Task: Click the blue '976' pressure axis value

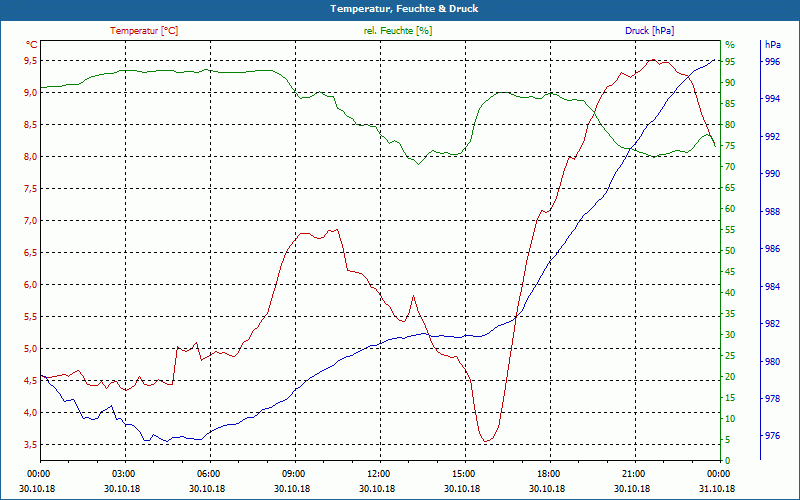Action: [x=772, y=436]
